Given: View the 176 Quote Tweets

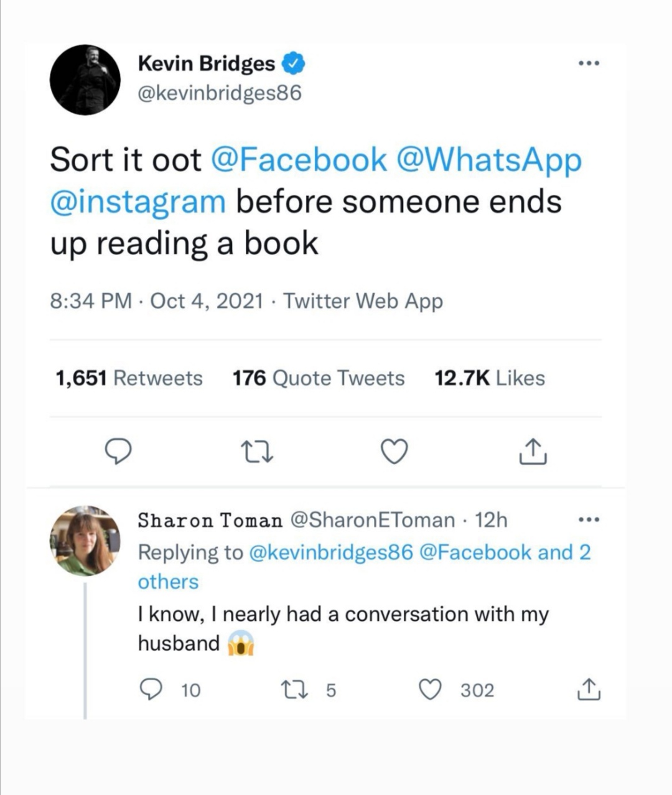Looking at the screenshot, I should pyautogui.click(x=318, y=377).
